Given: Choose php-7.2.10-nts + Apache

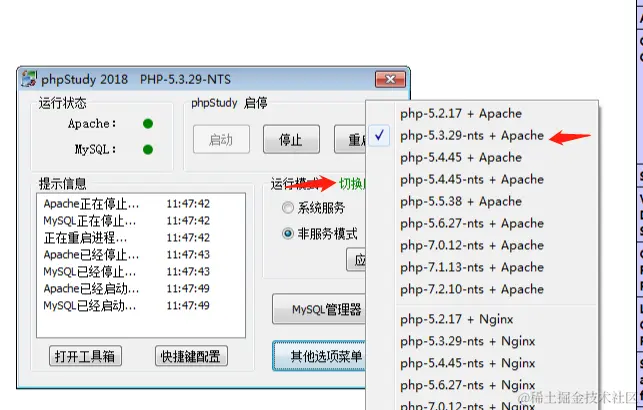Looking at the screenshot, I should [x=482, y=289].
